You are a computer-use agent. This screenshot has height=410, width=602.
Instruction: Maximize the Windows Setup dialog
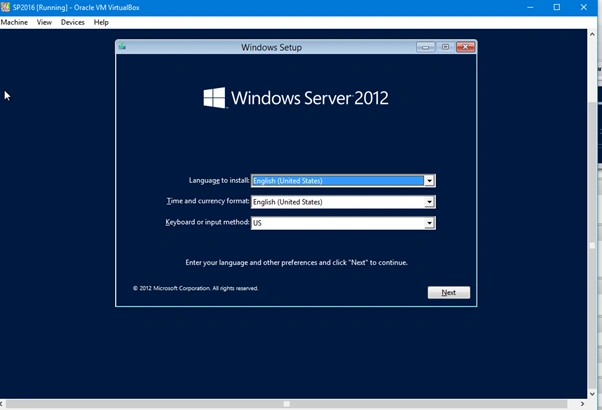point(445,47)
